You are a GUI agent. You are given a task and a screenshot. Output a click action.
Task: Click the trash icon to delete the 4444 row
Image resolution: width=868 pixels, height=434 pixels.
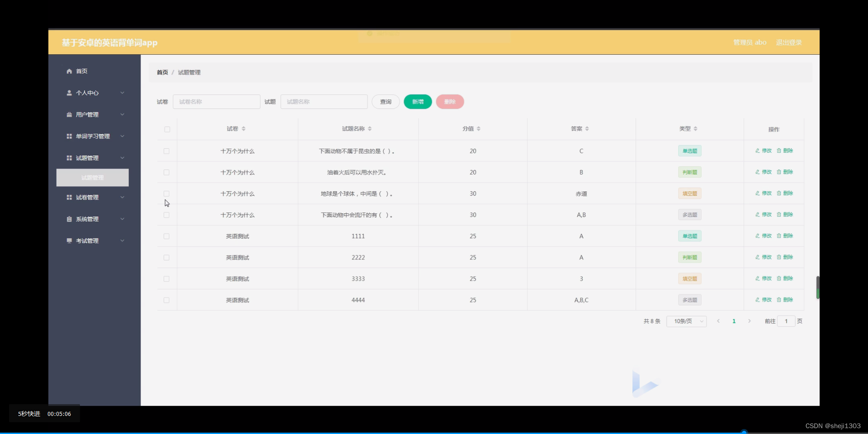pos(779,300)
